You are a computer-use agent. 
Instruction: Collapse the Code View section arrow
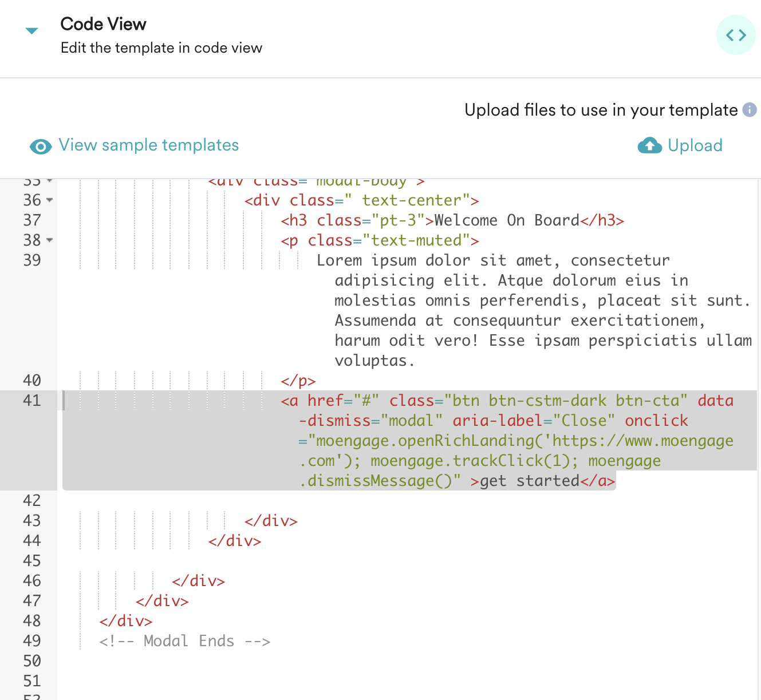point(32,31)
